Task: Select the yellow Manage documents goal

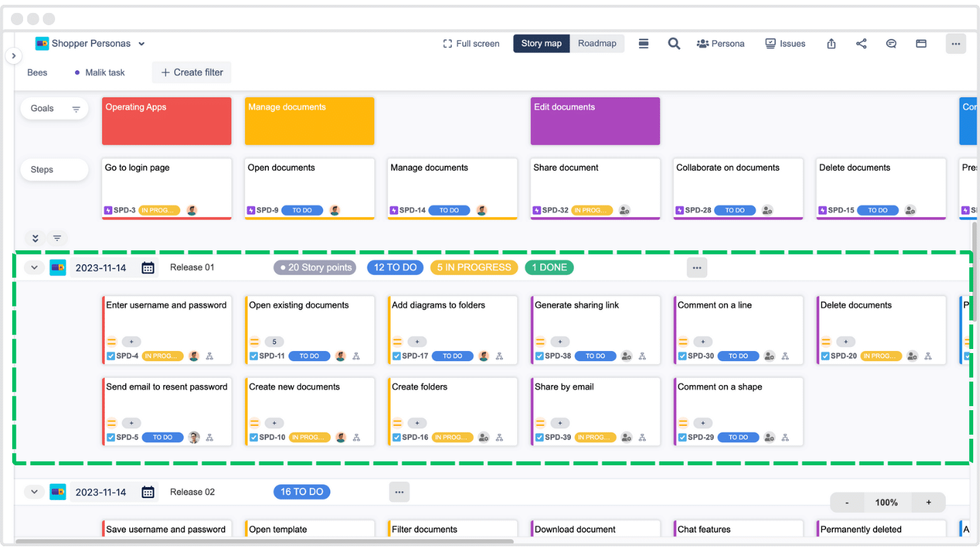Action: coord(310,121)
